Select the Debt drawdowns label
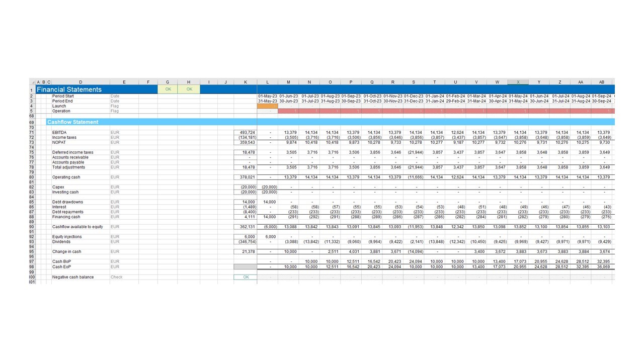The image size is (644, 362). [68, 202]
